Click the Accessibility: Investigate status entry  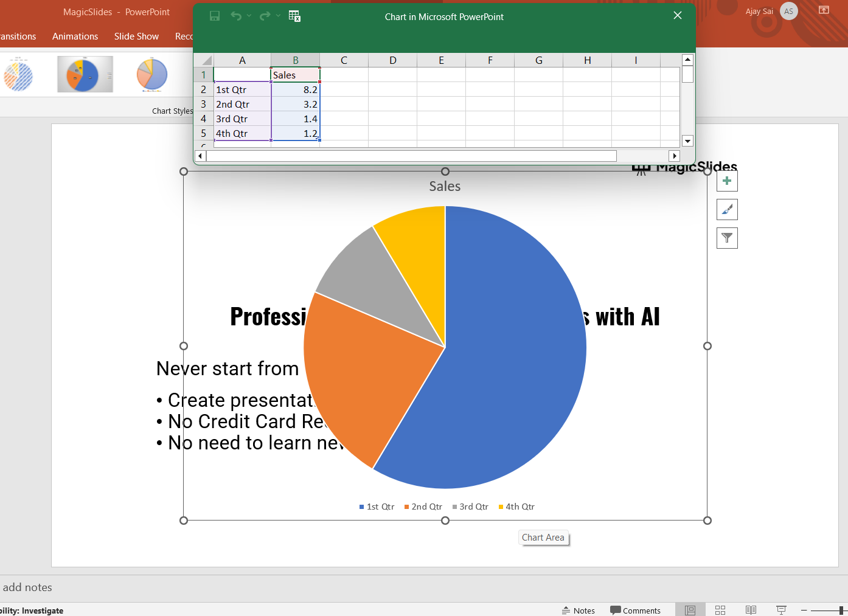(x=32, y=611)
